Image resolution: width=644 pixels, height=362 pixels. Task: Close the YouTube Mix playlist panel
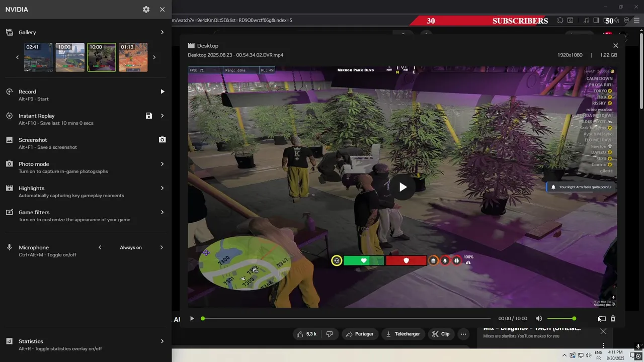tap(603, 331)
